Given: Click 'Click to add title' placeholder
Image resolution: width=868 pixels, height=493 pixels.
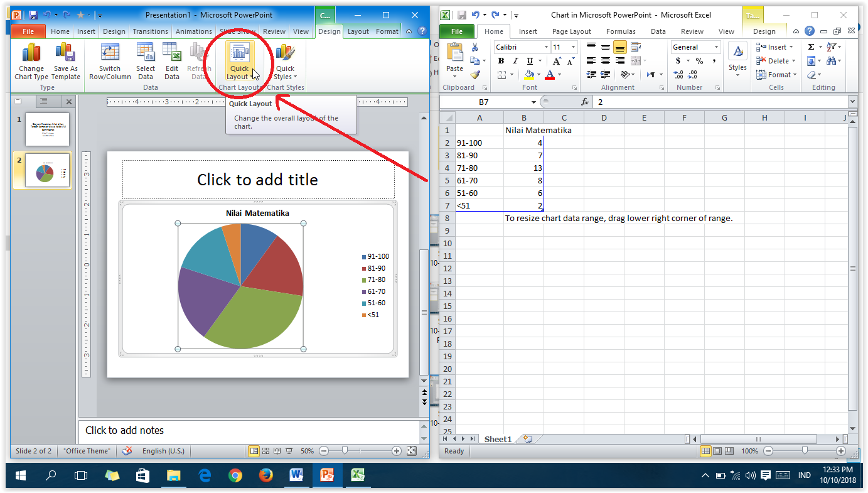Looking at the screenshot, I should click(258, 180).
